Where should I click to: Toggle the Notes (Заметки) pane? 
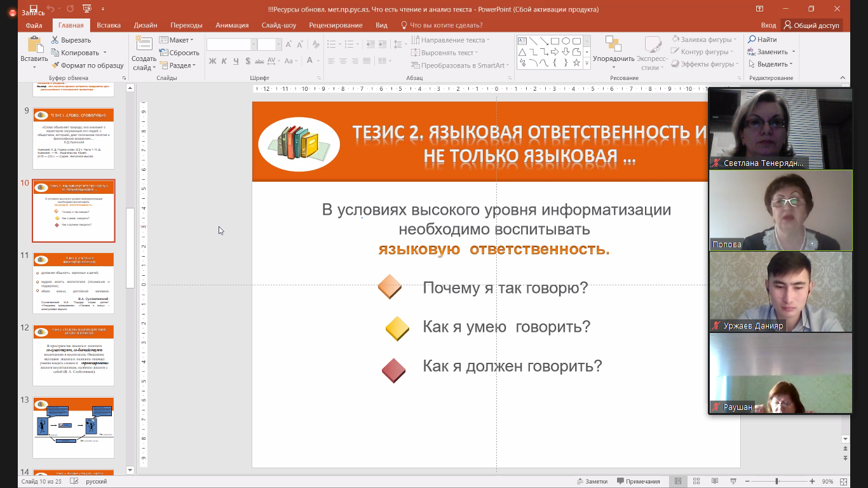pyautogui.click(x=592, y=481)
